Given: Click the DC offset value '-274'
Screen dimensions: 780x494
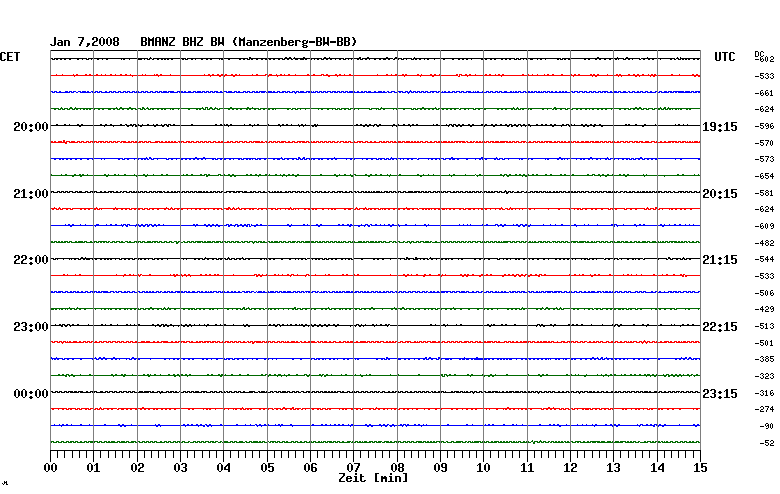Looking at the screenshot, I should coord(764,409).
